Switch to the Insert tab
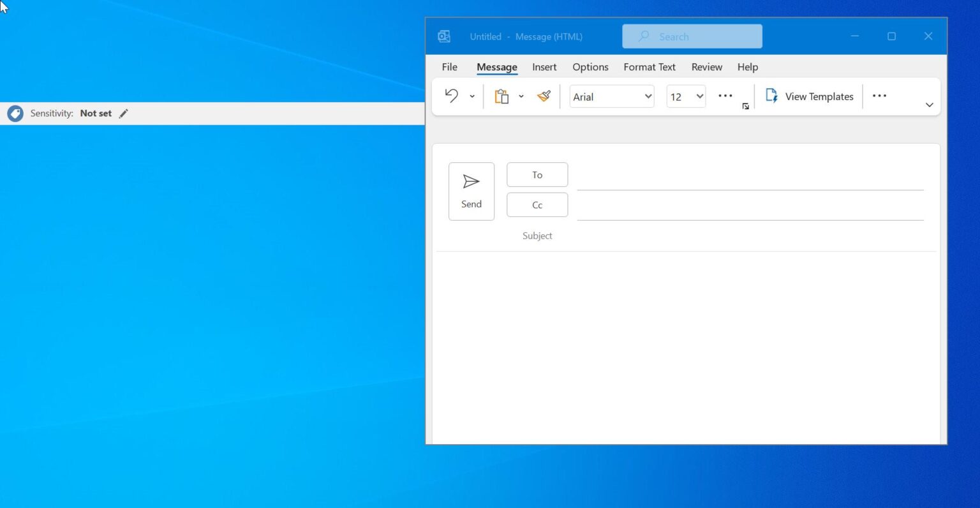The height and width of the screenshot is (508, 980). (544, 66)
